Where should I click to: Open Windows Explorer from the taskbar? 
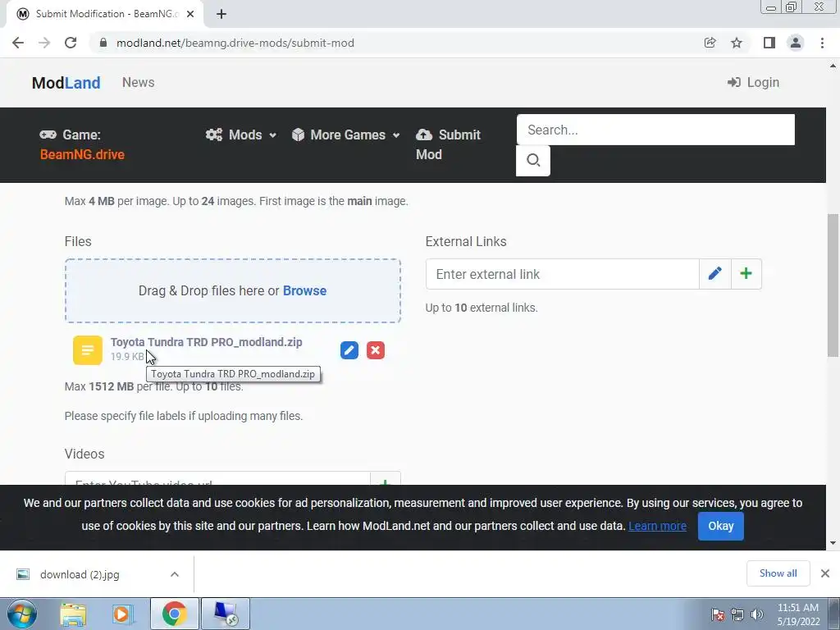pyautogui.click(x=73, y=614)
